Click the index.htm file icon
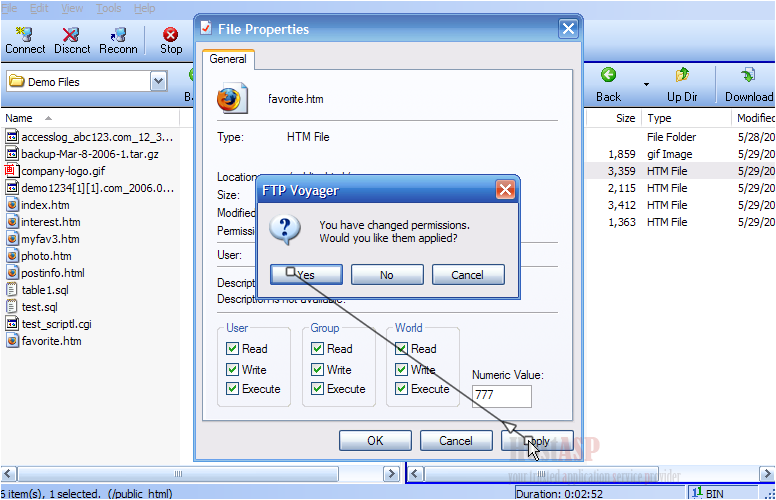Image resolution: width=776 pixels, height=500 pixels. 12,205
